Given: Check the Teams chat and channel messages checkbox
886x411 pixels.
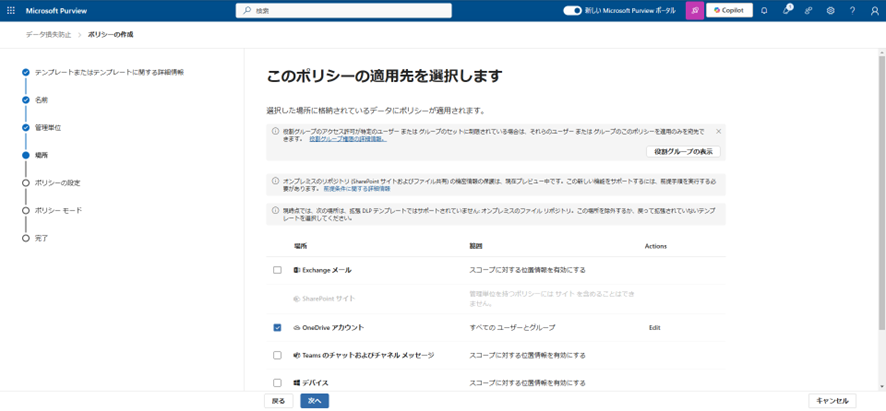Looking at the screenshot, I should tap(278, 355).
